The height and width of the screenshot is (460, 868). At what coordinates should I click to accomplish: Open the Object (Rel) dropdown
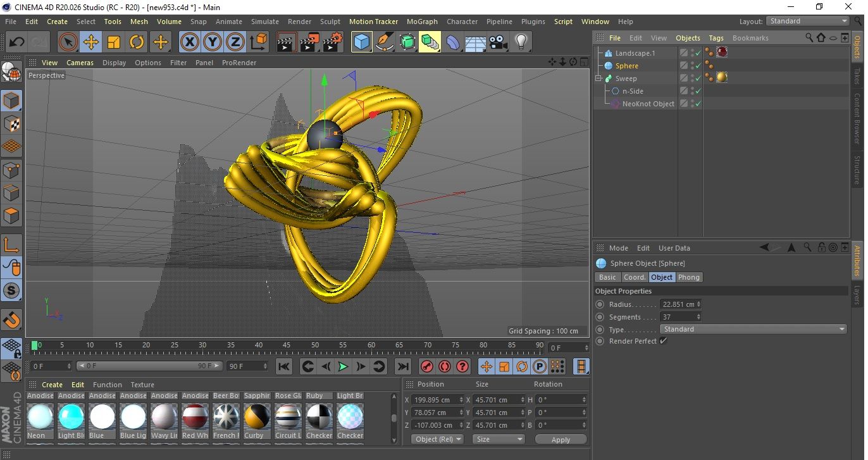coord(437,439)
